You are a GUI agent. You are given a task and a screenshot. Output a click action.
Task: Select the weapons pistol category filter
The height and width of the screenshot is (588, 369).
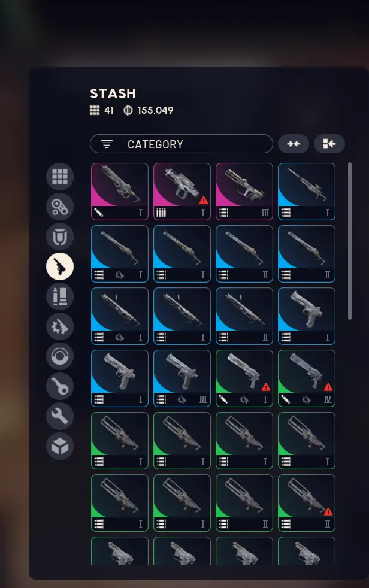click(x=60, y=266)
